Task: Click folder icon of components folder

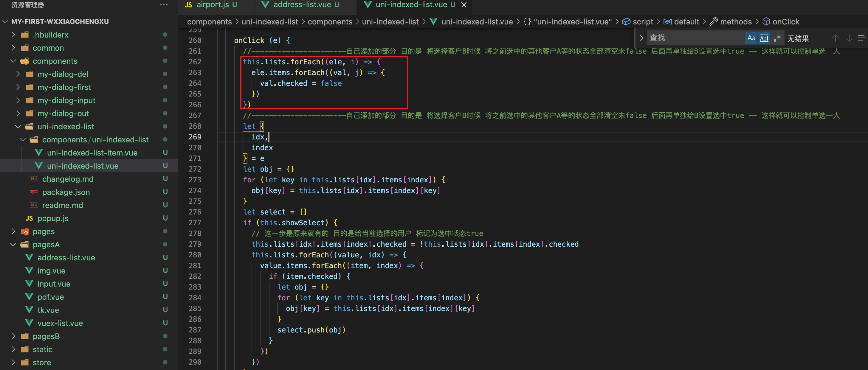Action: [x=25, y=61]
